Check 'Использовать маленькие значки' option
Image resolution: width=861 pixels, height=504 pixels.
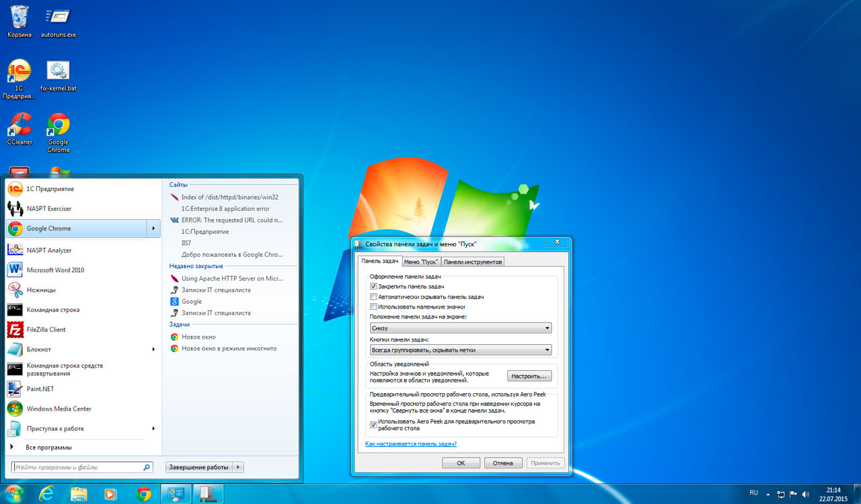(373, 306)
